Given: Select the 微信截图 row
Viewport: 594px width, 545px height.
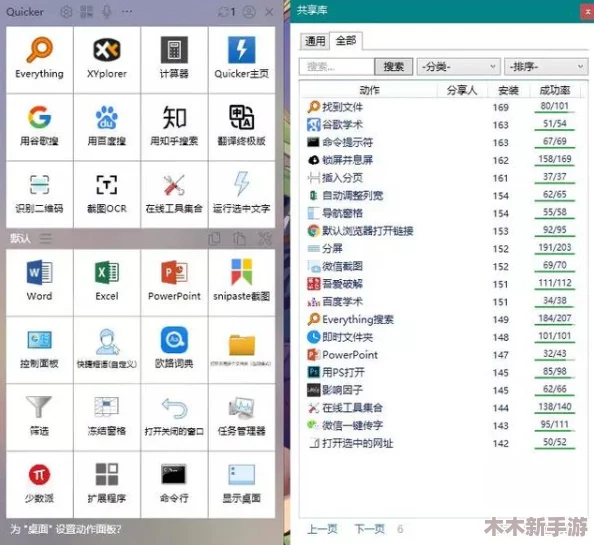Looking at the screenshot, I should tap(442, 266).
